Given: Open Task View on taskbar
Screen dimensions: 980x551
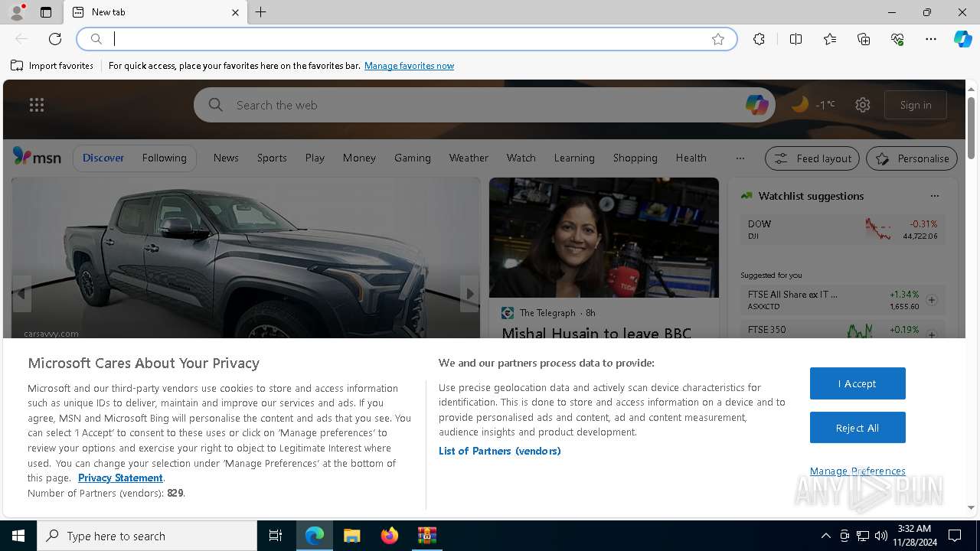Looking at the screenshot, I should (276, 536).
